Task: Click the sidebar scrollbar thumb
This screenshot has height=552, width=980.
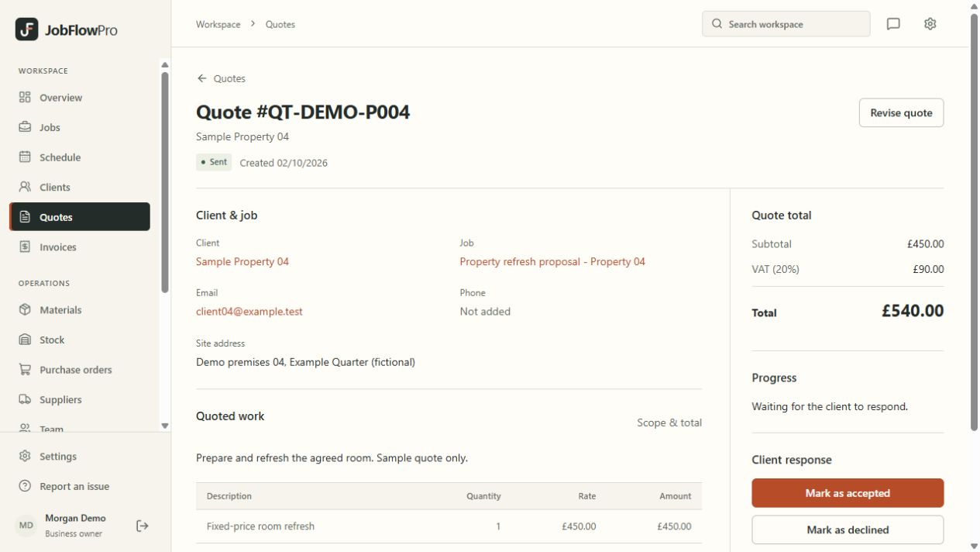Action: pyautogui.click(x=165, y=182)
